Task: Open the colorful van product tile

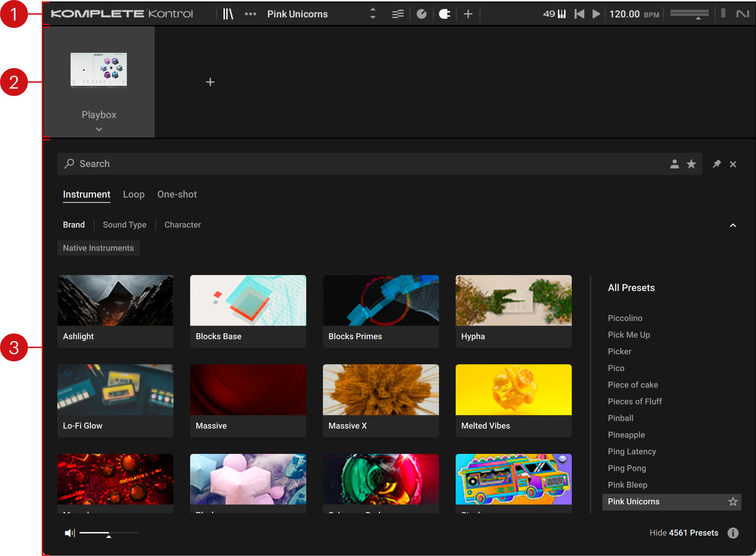Action: point(514,483)
